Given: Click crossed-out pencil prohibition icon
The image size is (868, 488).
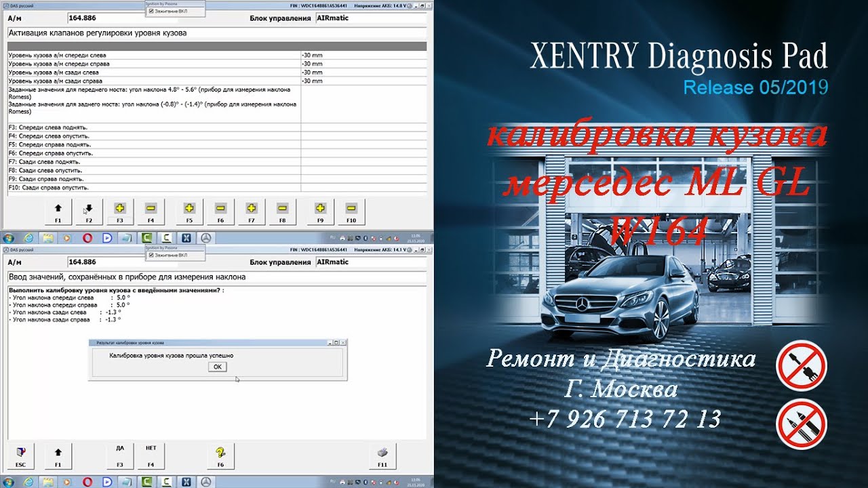Looking at the screenshot, I should click(802, 424).
